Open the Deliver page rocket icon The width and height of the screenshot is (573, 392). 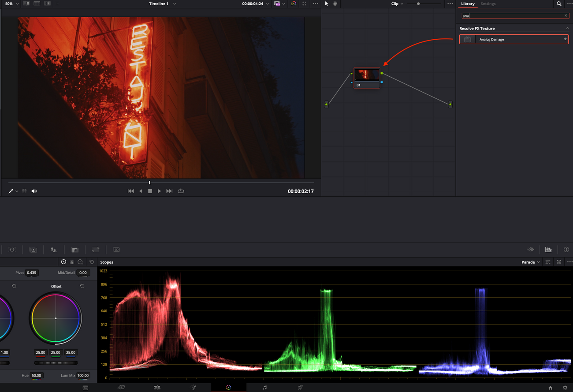(x=300, y=388)
